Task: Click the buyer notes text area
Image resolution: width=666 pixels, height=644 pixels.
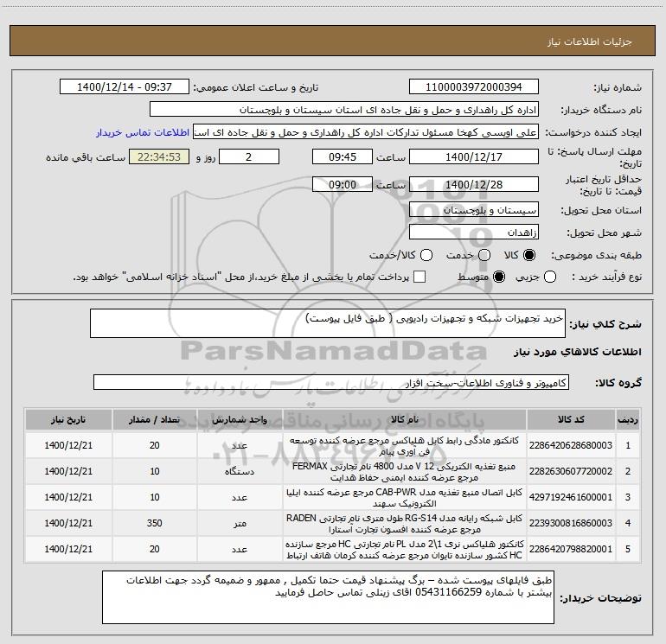Action: point(328,597)
